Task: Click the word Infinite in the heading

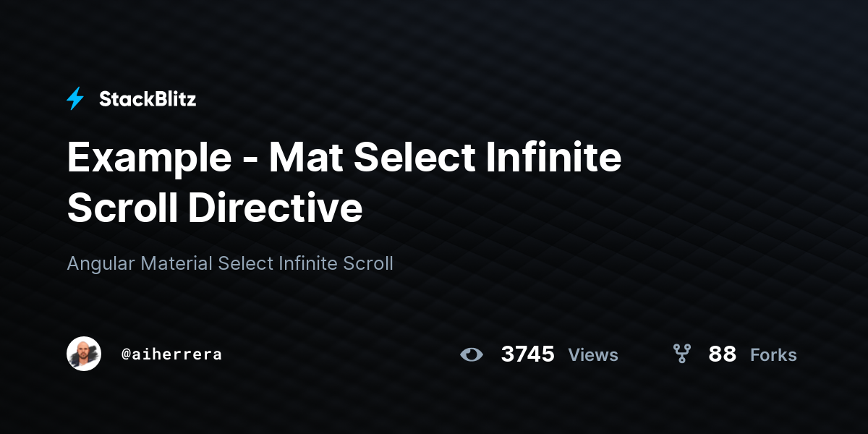Action: [553, 157]
